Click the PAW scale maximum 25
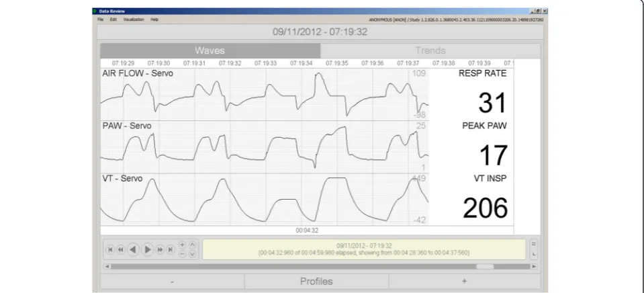644x293 pixels. (421, 126)
